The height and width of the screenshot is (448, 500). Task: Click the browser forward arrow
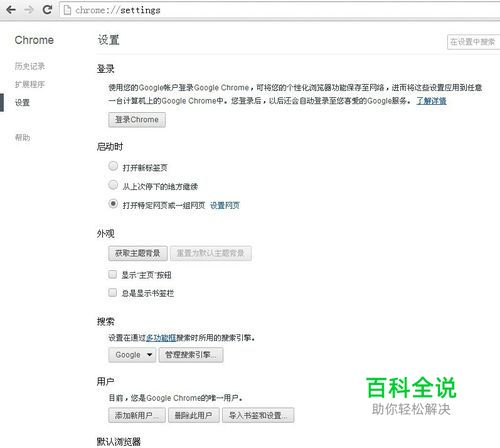click(x=29, y=10)
